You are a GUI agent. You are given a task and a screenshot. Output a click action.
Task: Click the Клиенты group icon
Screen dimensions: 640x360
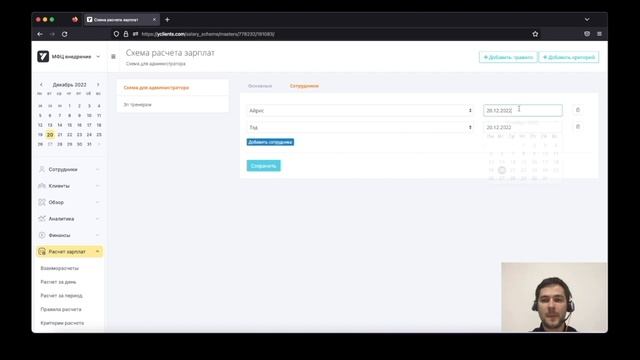[42, 186]
